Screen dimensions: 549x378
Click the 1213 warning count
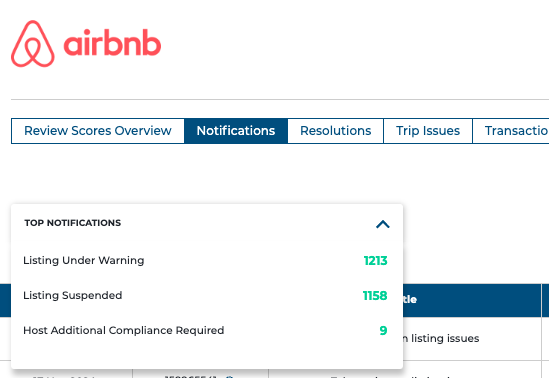tap(375, 261)
